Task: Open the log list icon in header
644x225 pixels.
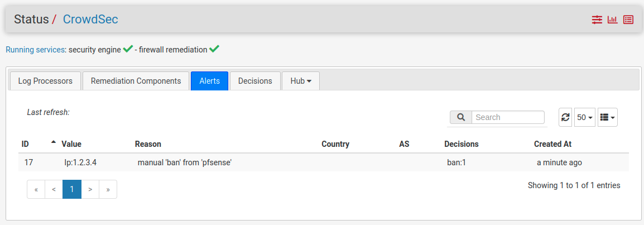Action: click(628, 20)
